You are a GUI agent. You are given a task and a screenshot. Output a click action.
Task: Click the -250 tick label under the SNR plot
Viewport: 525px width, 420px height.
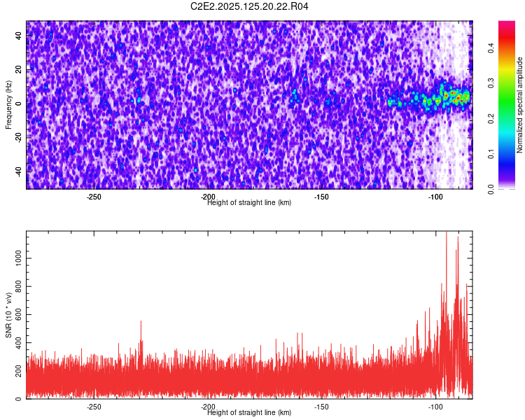point(94,407)
